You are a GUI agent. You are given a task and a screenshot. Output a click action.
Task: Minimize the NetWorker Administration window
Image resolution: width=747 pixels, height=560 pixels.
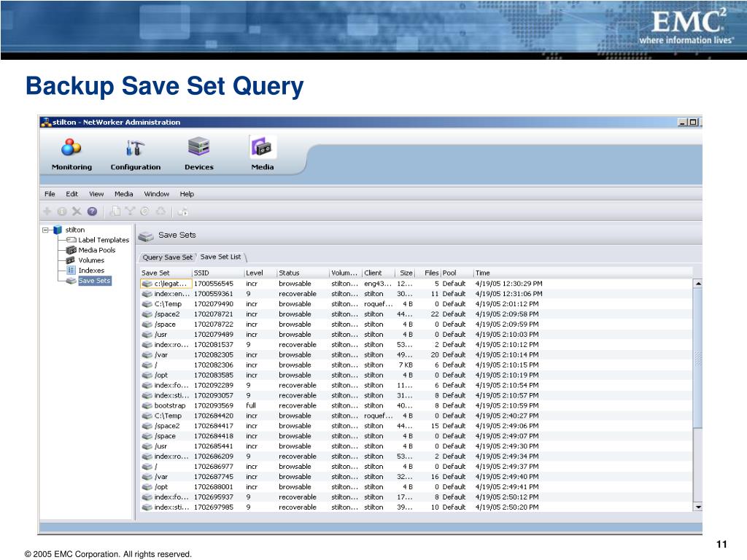coord(682,122)
